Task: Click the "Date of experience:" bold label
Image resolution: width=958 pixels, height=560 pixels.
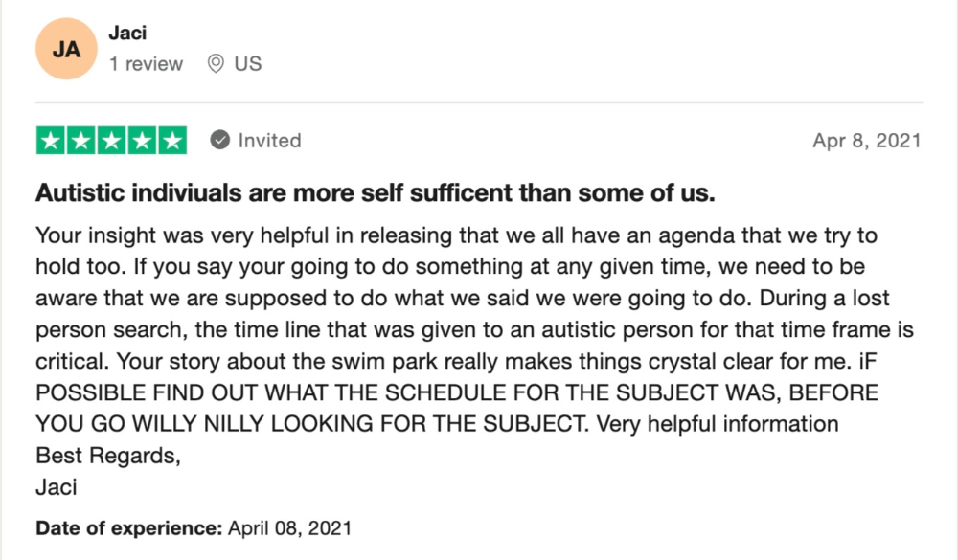Action: click(129, 527)
